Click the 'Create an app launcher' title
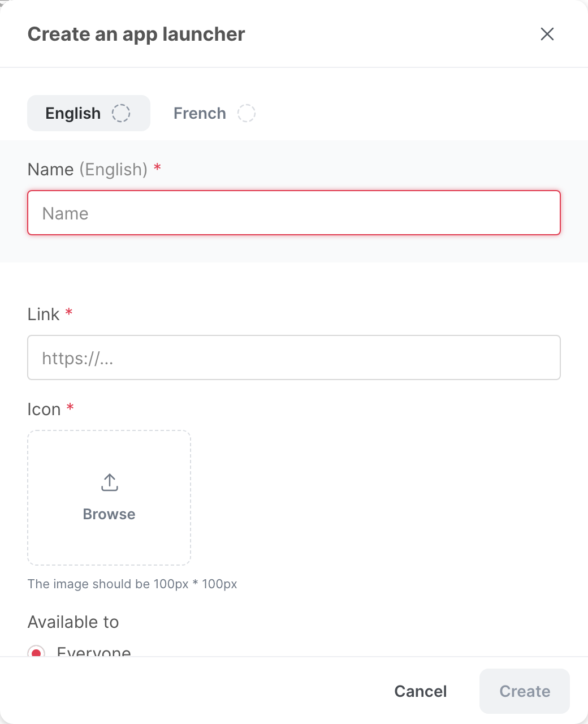The height and width of the screenshot is (724, 588). click(136, 34)
